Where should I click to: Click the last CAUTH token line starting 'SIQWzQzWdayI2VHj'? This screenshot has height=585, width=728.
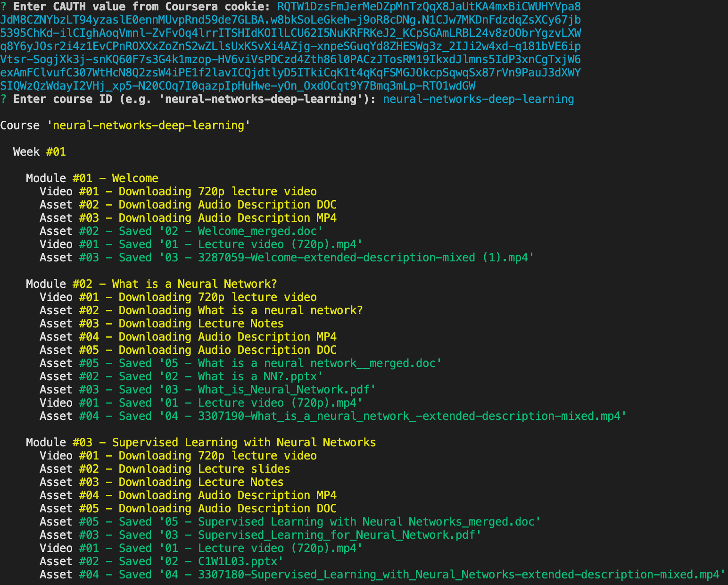pos(238,86)
